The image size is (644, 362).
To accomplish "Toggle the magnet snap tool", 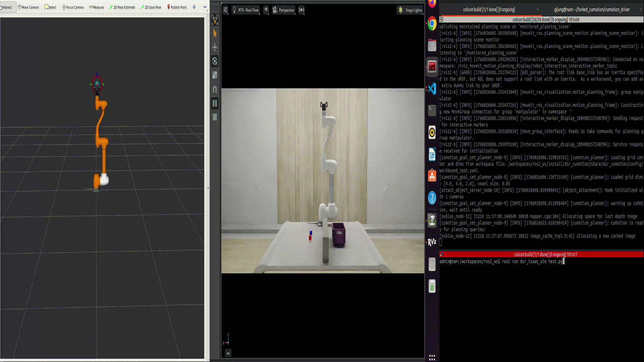I will (x=215, y=89).
